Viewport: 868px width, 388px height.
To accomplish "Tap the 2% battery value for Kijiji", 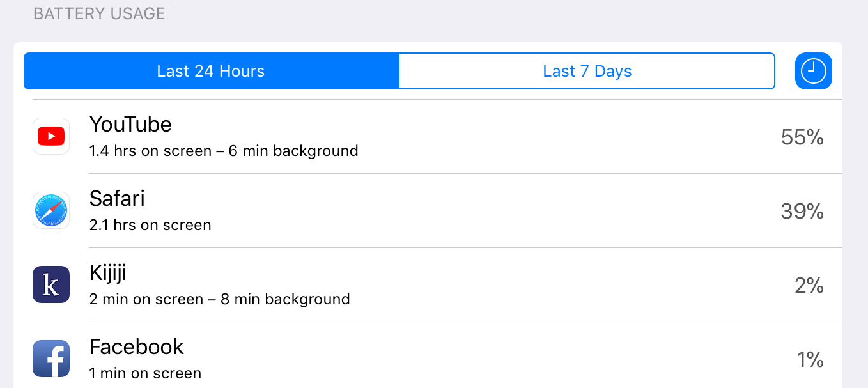I will (x=809, y=285).
